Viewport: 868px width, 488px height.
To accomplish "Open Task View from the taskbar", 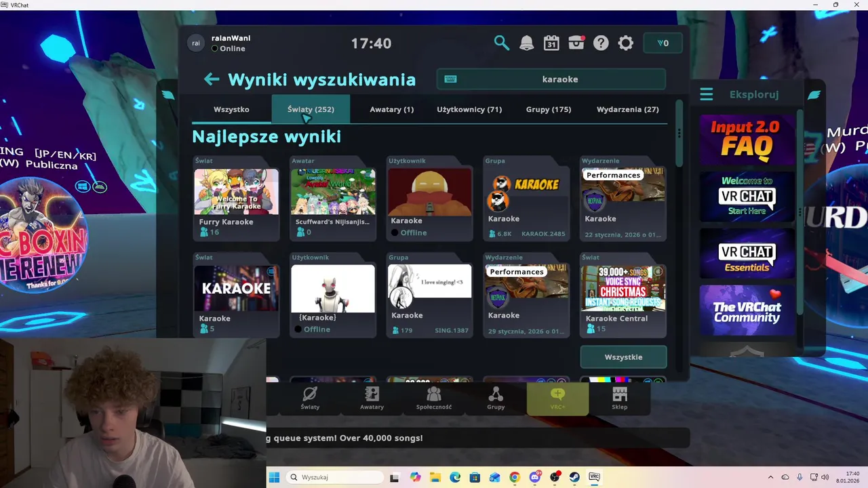I will point(394,477).
